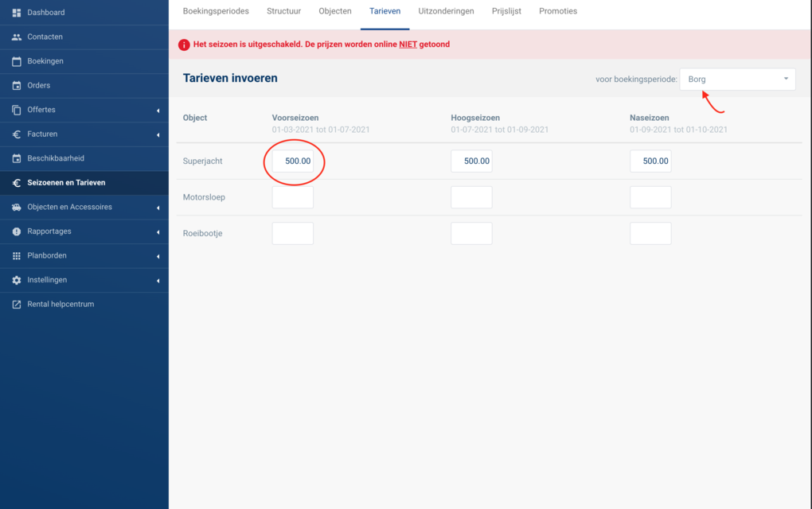Click the Dashboard grid icon in sidebar
The height and width of the screenshot is (509, 812).
pyautogui.click(x=17, y=13)
